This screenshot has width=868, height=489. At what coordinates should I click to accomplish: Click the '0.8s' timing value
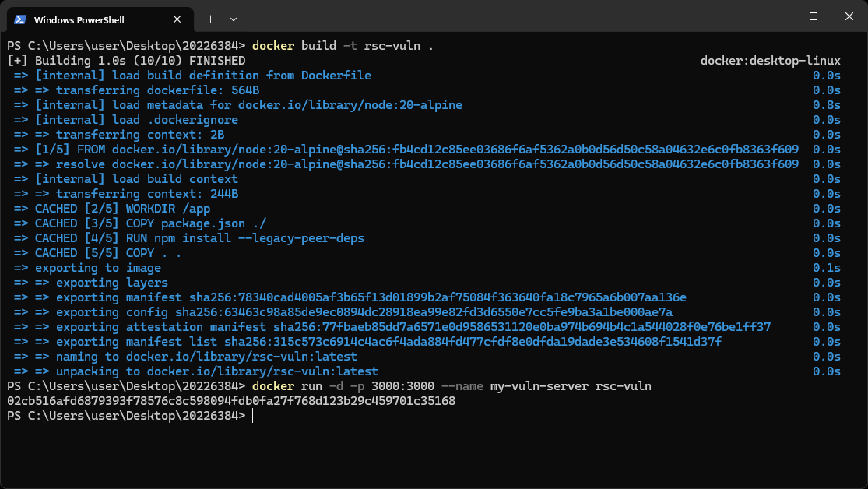coord(827,105)
